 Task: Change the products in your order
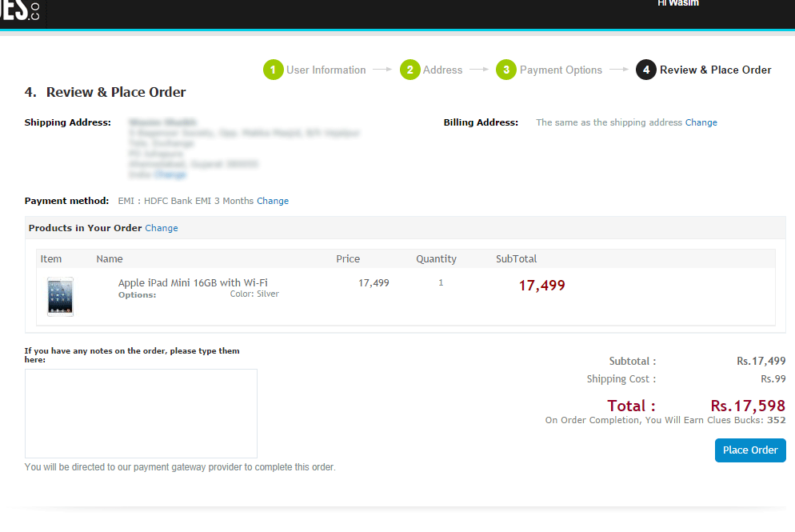tap(162, 228)
